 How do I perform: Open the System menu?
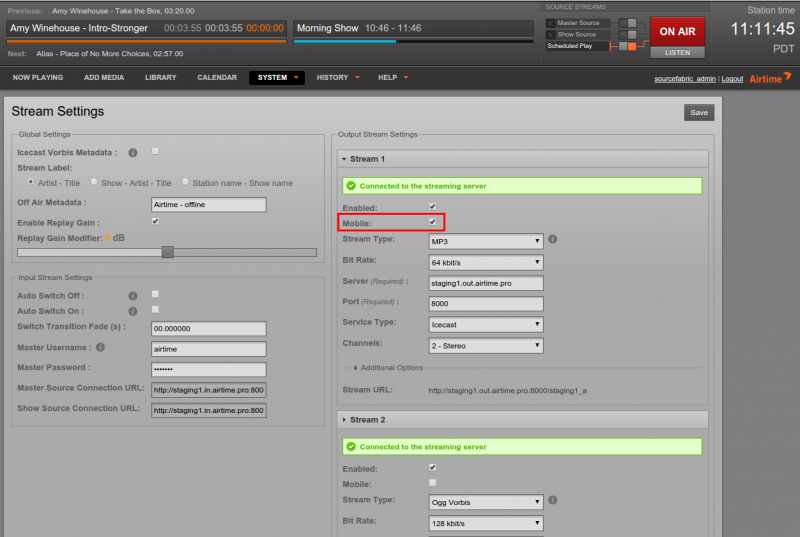[x=277, y=77]
